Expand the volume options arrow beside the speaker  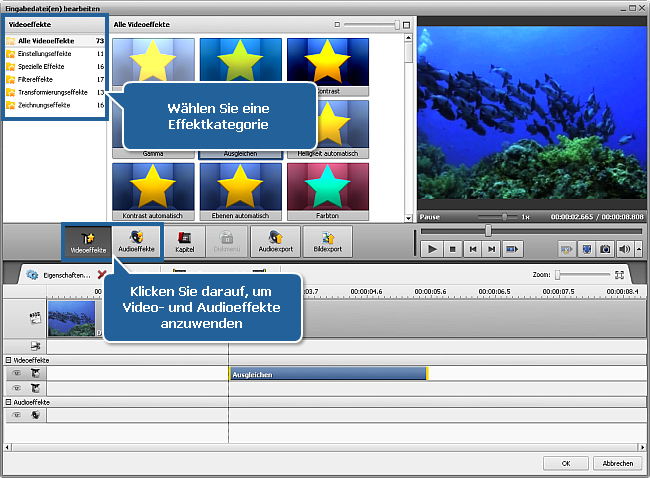coord(638,248)
